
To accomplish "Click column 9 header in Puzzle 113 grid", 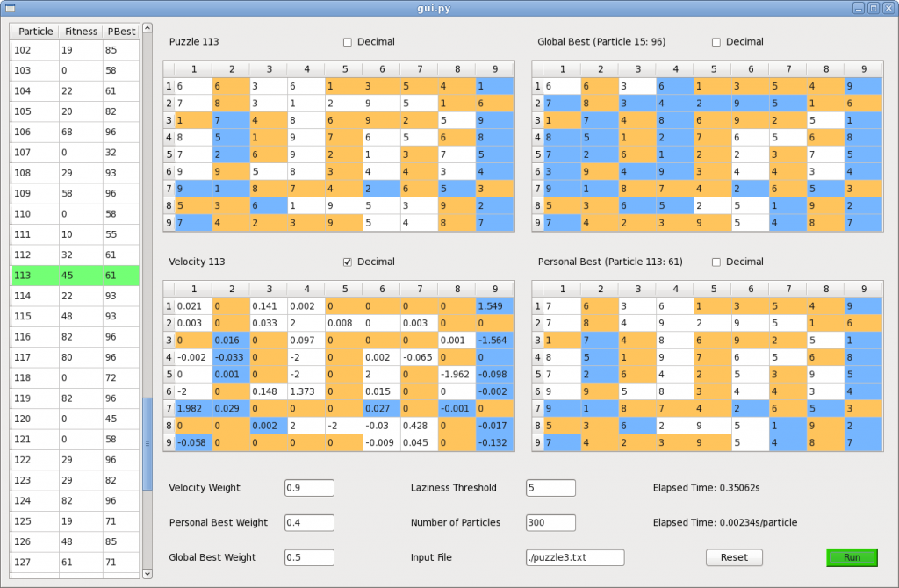I will 495,69.
